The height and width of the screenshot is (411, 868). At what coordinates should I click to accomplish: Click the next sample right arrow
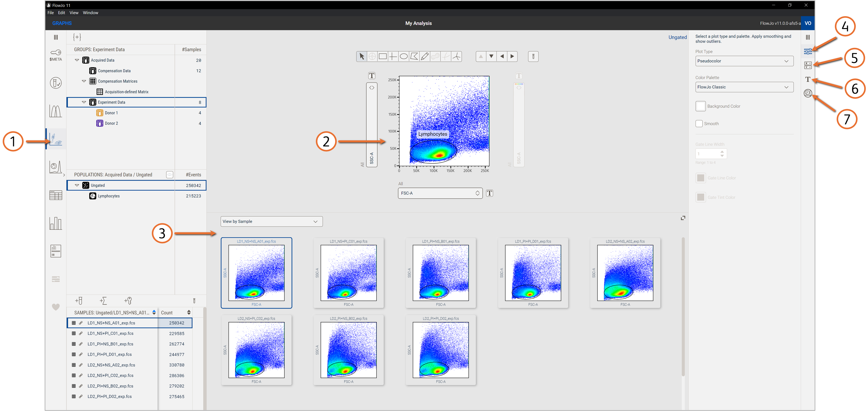(512, 57)
